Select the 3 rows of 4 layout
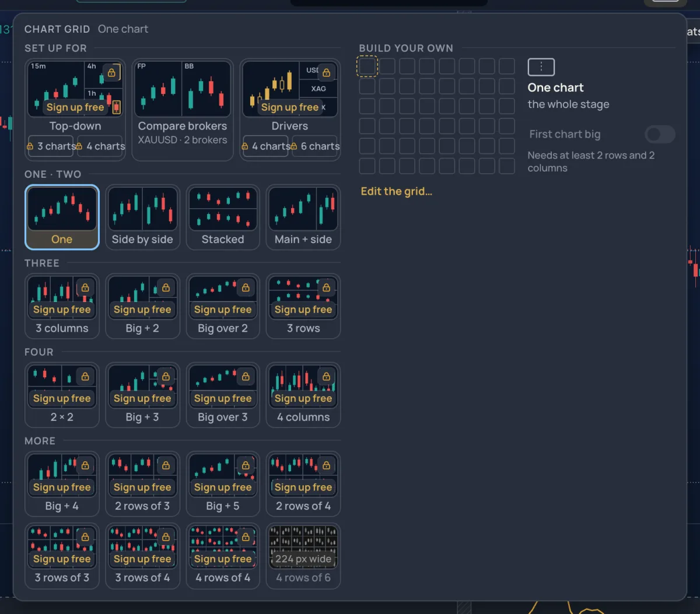This screenshot has width=700, height=614. pyautogui.click(x=142, y=556)
